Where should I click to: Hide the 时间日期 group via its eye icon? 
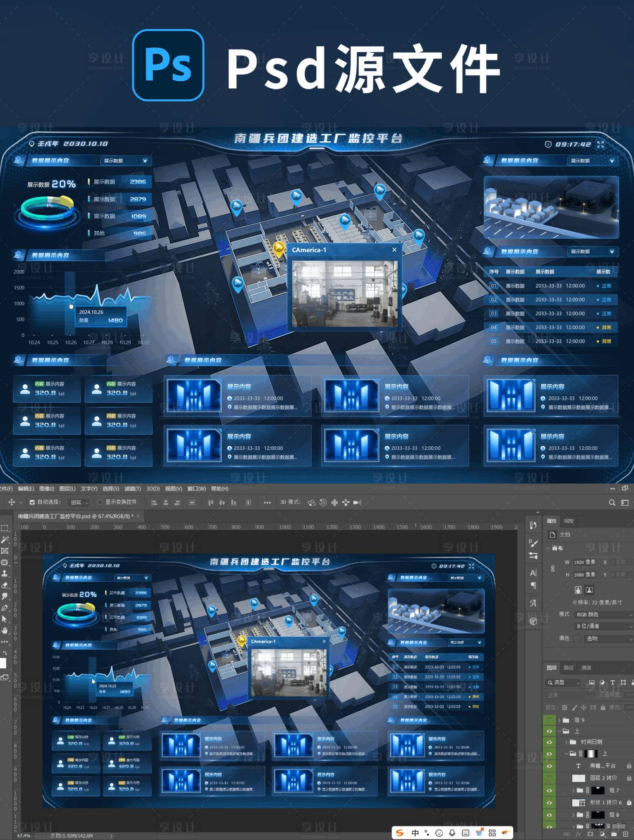click(x=549, y=742)
